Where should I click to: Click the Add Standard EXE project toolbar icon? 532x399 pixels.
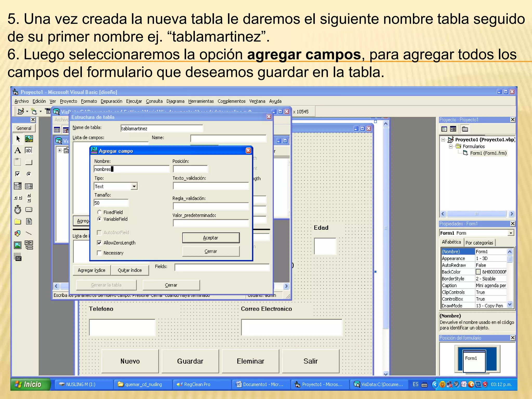point(21,111)
